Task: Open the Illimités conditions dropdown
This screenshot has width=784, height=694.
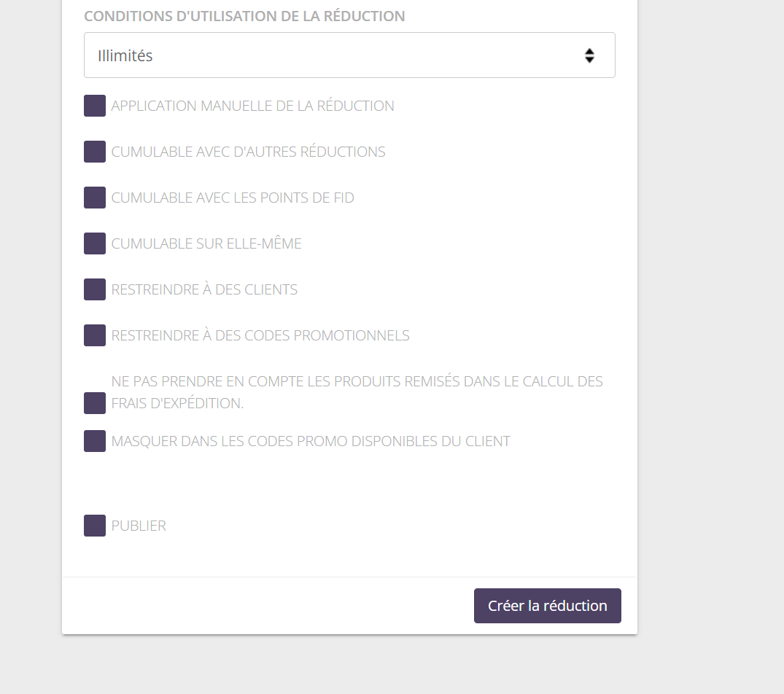Action: click(349, 55)
